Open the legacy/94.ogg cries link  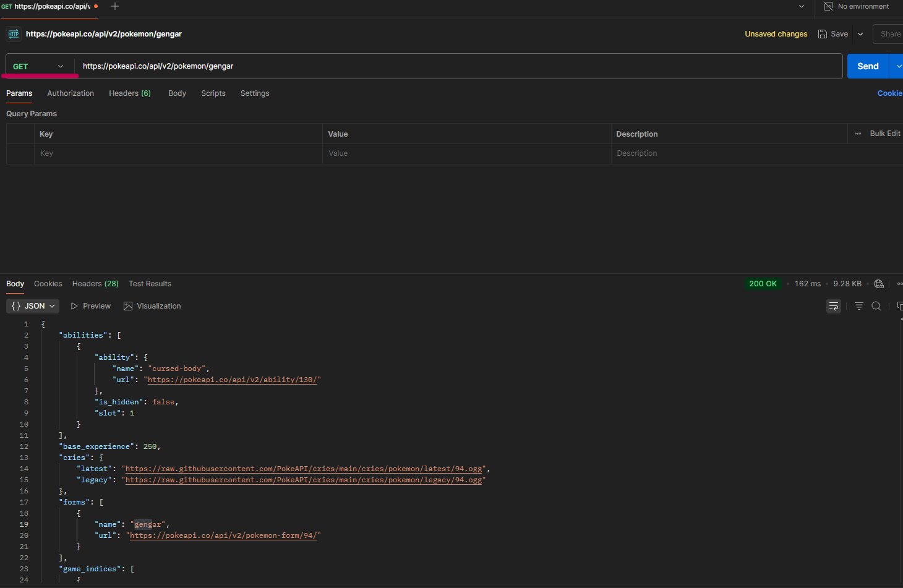click(304, 480)
